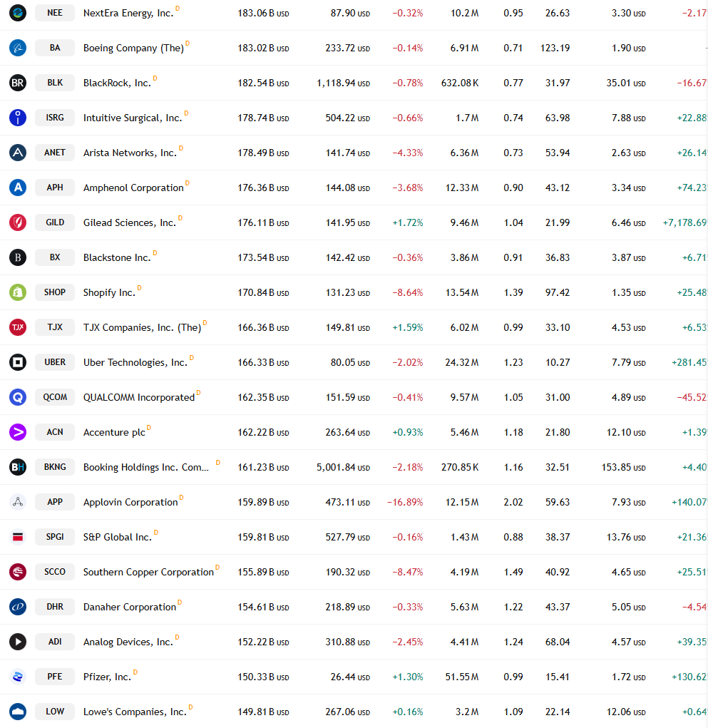This screenshot has height=728, width=708.
Task: Click the Pfizer logo icon
Action: pos(18,677)
